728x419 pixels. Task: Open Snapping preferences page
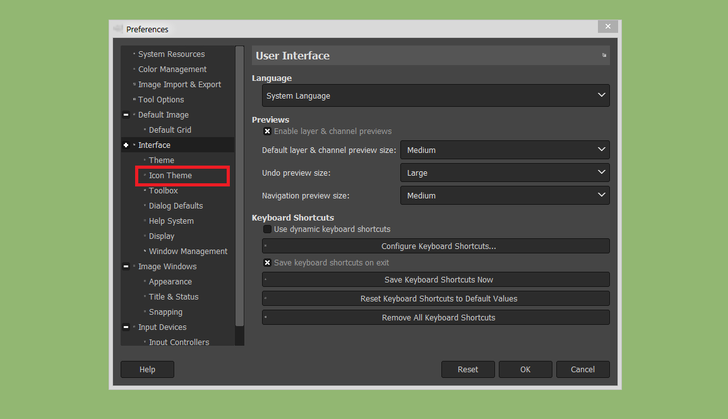pyautogui.click(x=165, y=312)
